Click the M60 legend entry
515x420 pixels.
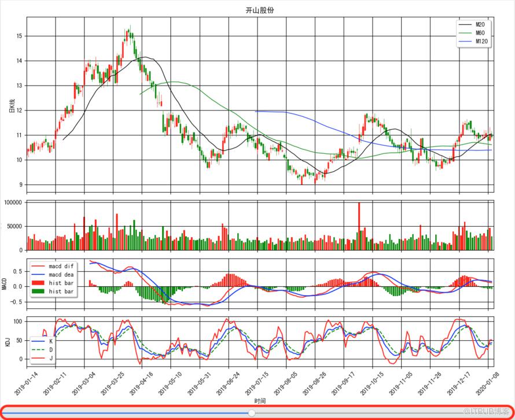point(473,33)
